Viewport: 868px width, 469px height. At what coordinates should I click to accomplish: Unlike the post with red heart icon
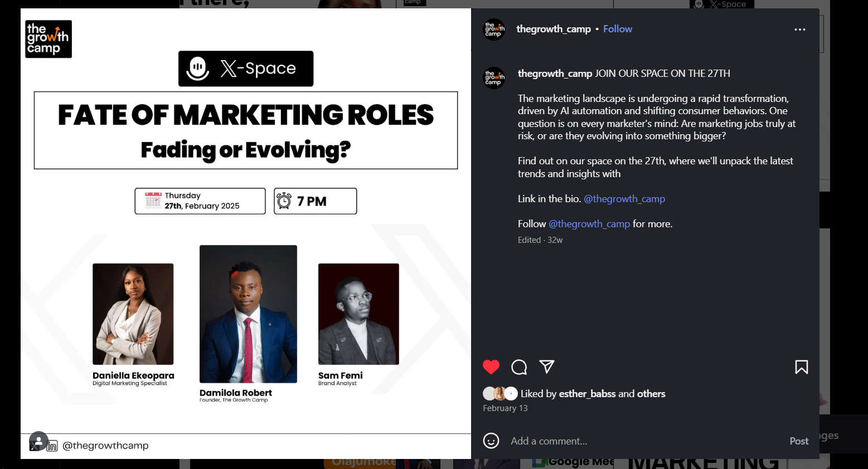tap(491, 367)
